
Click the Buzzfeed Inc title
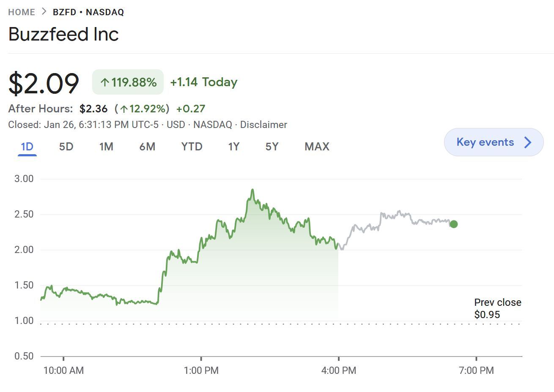tap(63, 34)
